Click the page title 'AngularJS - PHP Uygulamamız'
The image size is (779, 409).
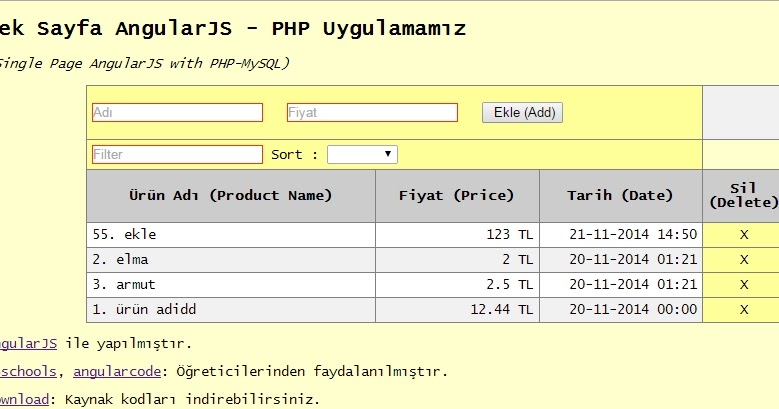click(290, 28)
